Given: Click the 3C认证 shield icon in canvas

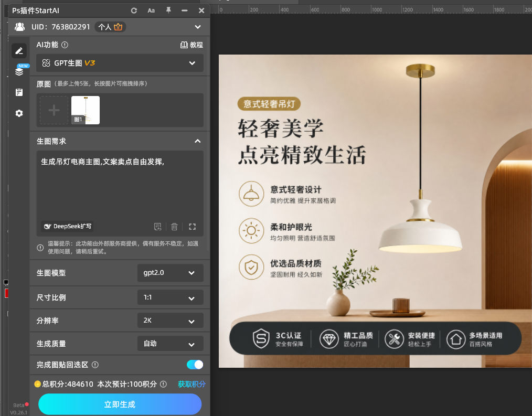Looking at the screenshot, I should pos(261,339).
